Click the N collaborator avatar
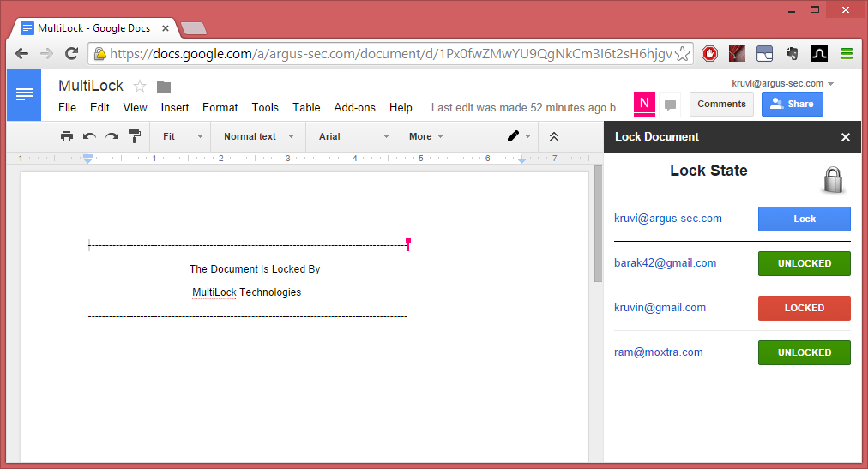The image size is (868, 469). pos(644,104)
